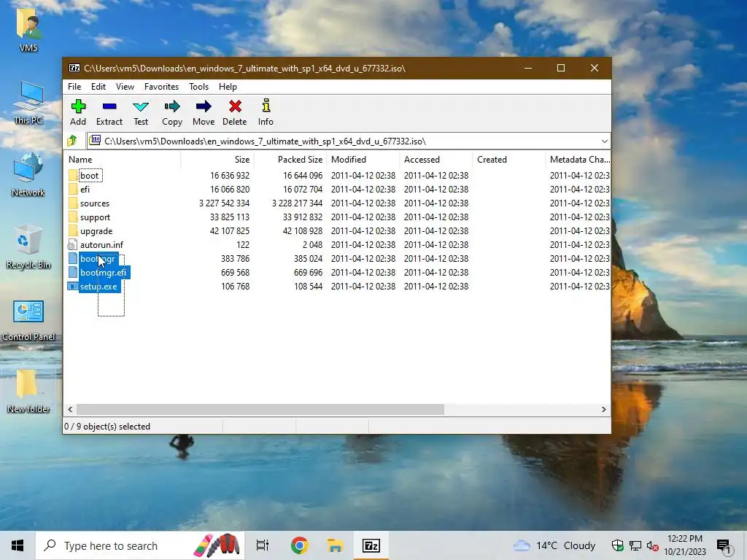Click the status bar selection count text
747x560 pixels.
107,426
